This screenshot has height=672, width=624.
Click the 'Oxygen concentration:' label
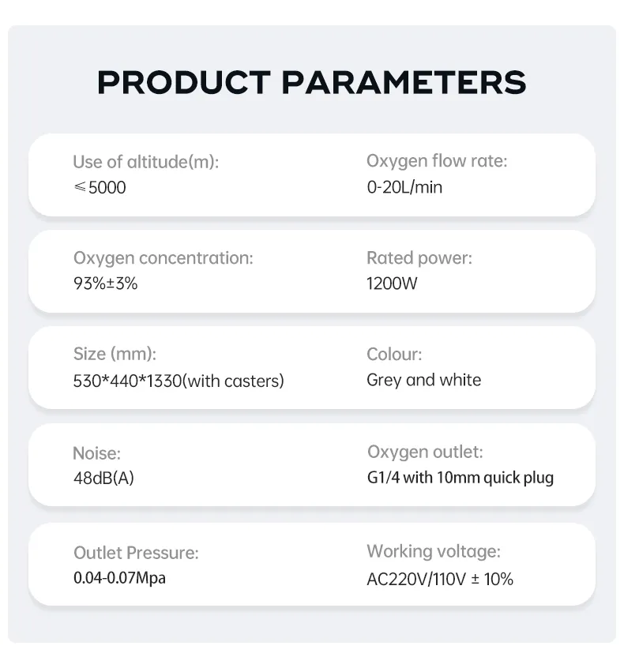(x=164, y=258)
